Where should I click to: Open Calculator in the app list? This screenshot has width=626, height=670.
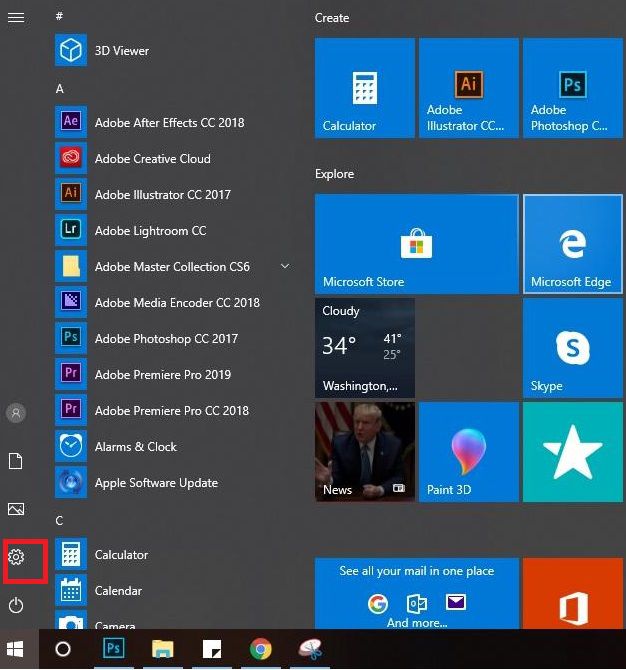(175, 555)
